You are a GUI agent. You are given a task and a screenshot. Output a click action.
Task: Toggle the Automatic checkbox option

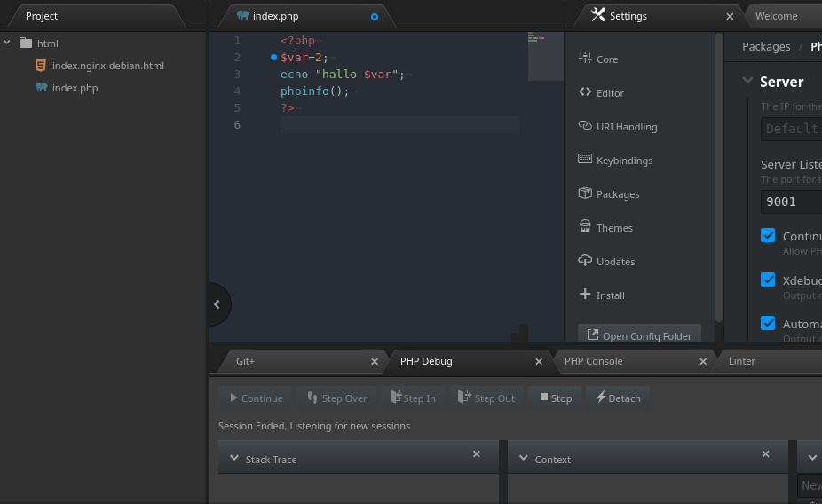[x=768, y=323]
